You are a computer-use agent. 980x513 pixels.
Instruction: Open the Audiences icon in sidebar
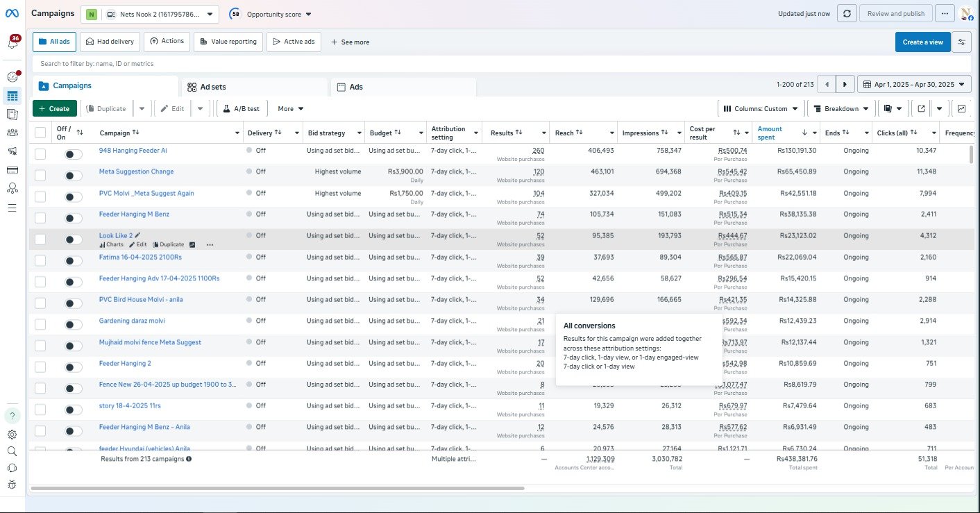point(12,133)
